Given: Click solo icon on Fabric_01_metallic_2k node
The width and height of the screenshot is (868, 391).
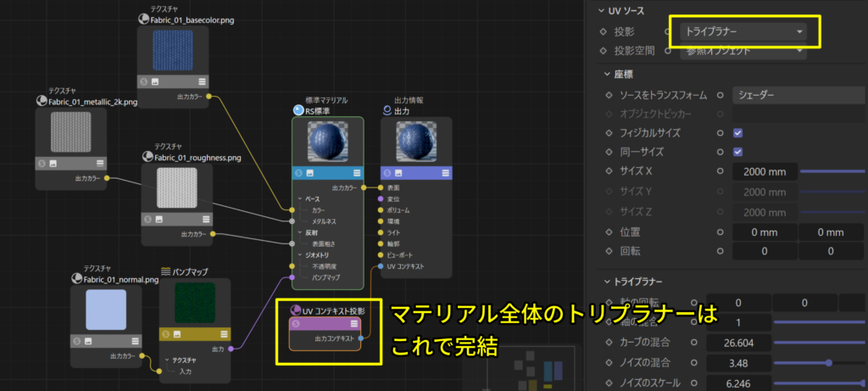Looking at the screenshot, I should tap(42, 163).
